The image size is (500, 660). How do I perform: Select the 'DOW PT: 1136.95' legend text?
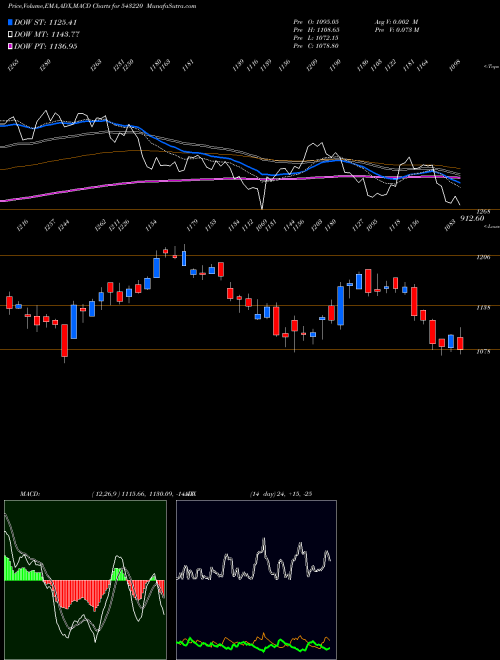tap(45, 47)
